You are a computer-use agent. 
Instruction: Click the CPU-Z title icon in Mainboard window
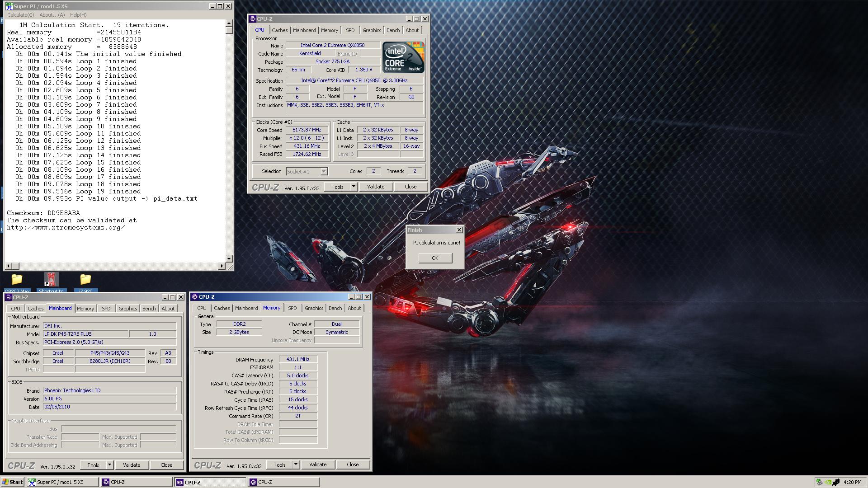[9, 297]
